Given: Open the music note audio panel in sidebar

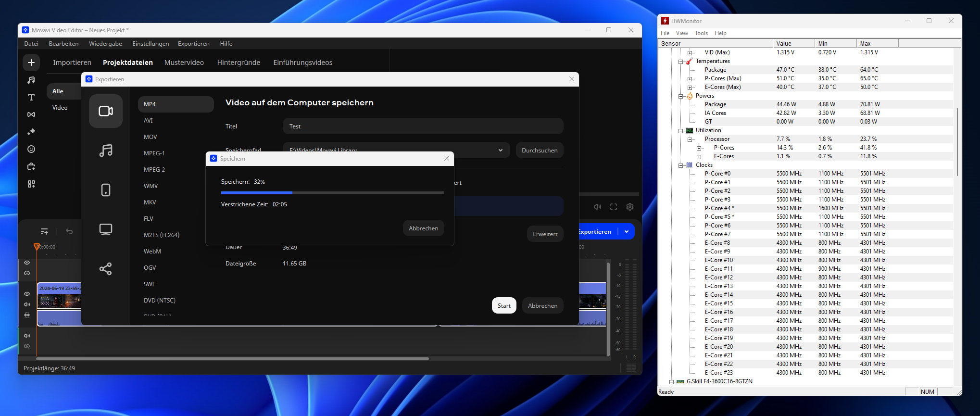Looking at the screenshot, I should coord(31,80).
